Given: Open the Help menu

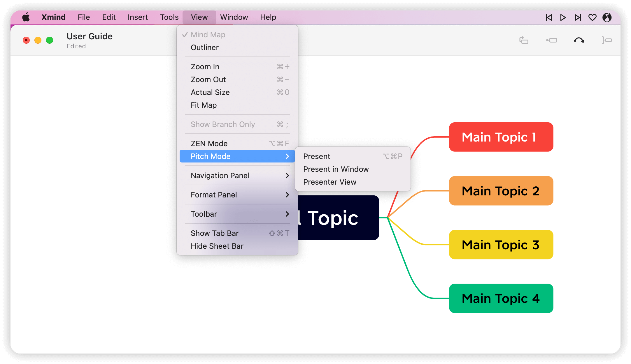Looking at the screenshot, I should click(x=268, y=17).
